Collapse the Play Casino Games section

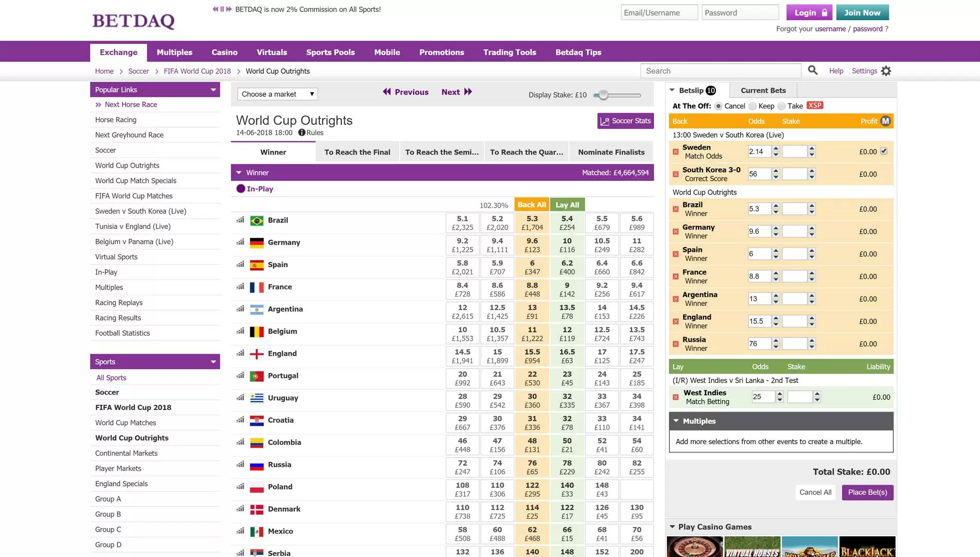point(672,527)
